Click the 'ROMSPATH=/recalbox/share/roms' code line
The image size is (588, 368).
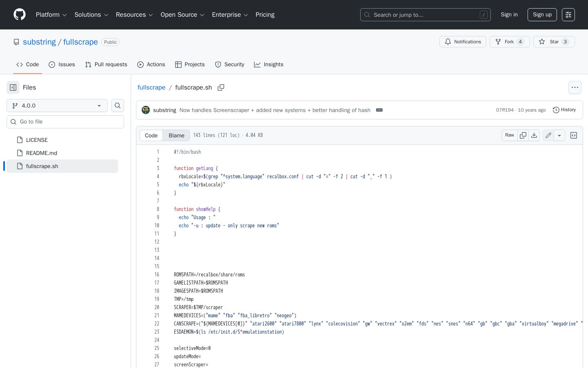[209, 275]
